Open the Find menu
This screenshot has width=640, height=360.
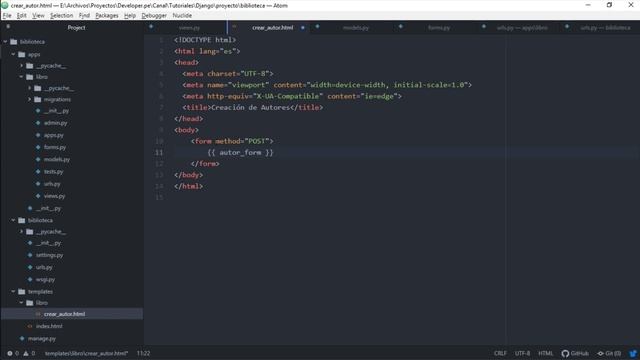click(x=84, y=16)
